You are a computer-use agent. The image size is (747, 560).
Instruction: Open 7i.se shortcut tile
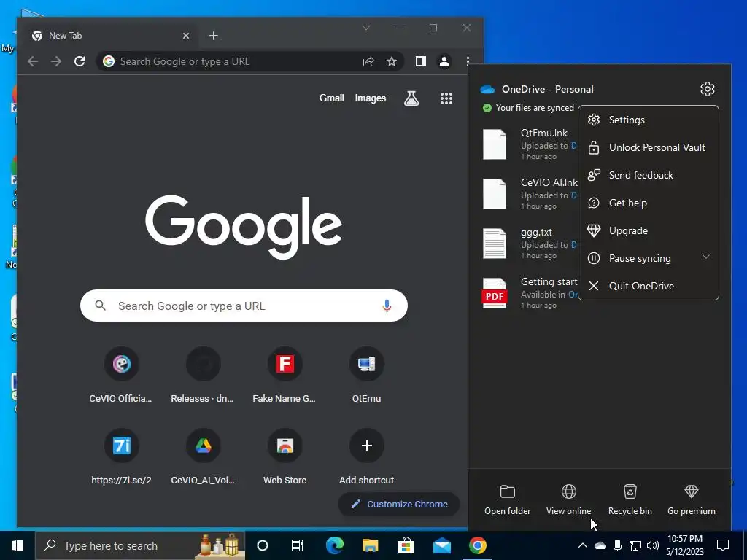[121, 458]
